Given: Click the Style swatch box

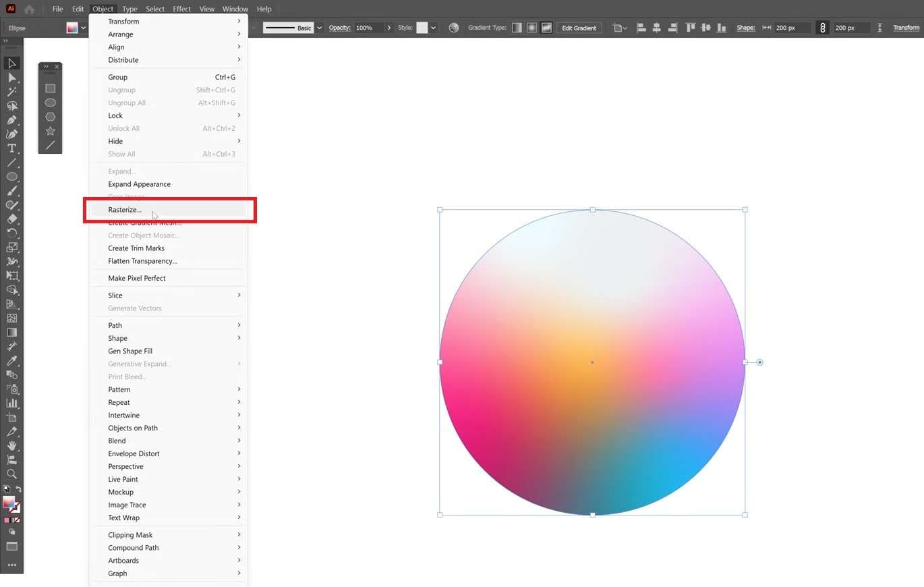Looking at the screenshot, I should tap(422, 28).
